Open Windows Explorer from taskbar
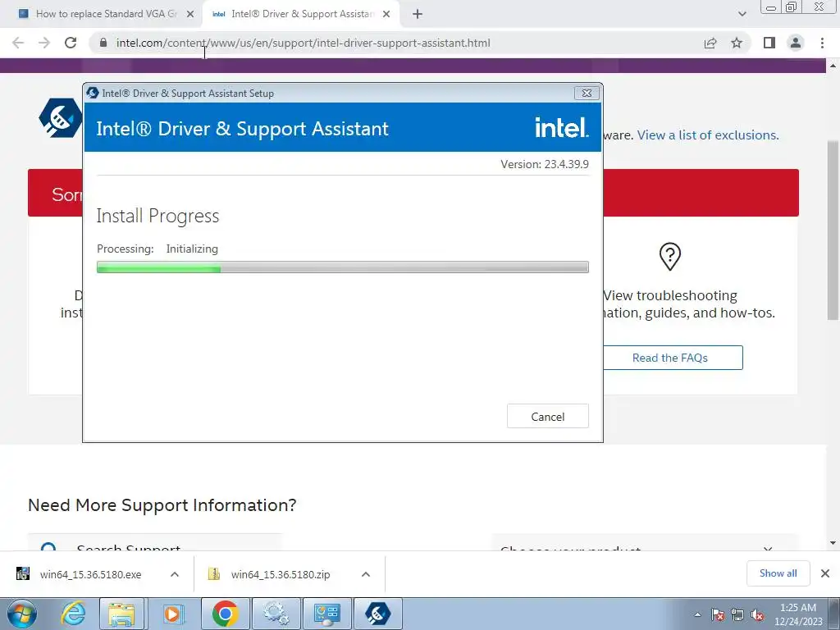Screen dimensions: 840x630 click(x=121, y=614)
